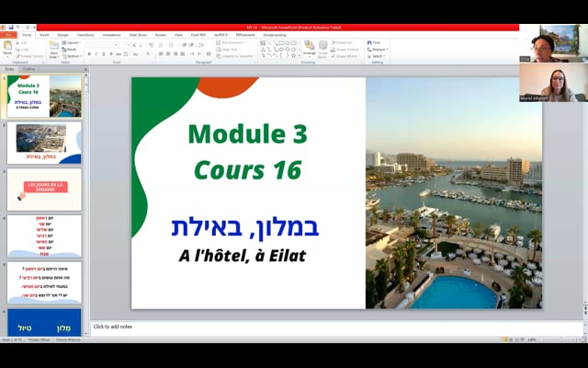
Task: Switch to the Outline pane tab
Action: (28, 69)
